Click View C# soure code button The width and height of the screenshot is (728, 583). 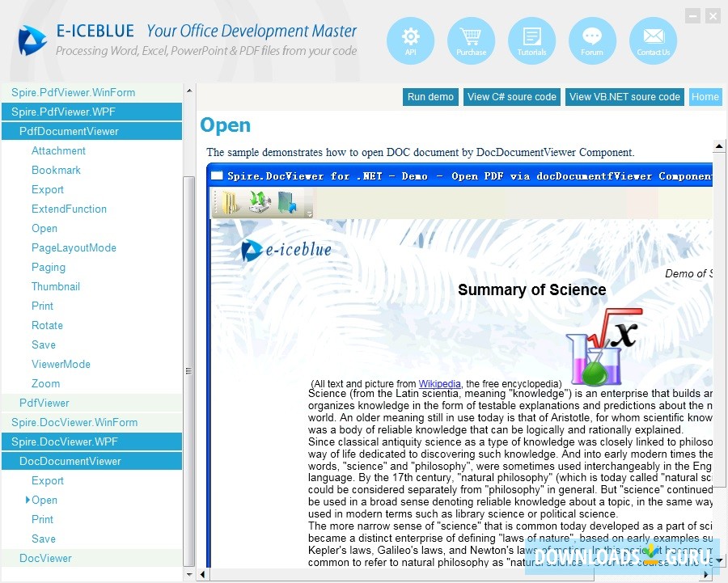tap(512, 97)
